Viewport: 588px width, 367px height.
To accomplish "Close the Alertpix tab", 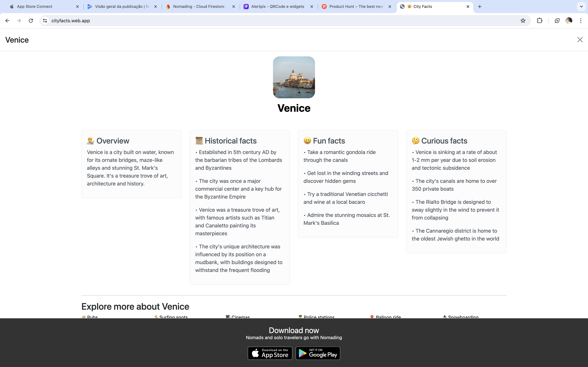I will click(312, 7).
